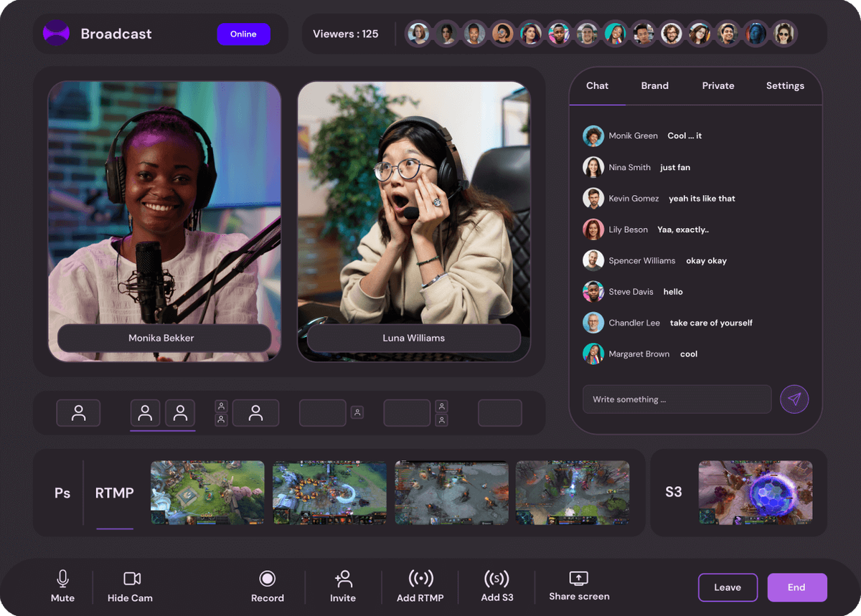861x616 pixels.
Task: Open the Chat tab
Action: [x=597, y=85]
